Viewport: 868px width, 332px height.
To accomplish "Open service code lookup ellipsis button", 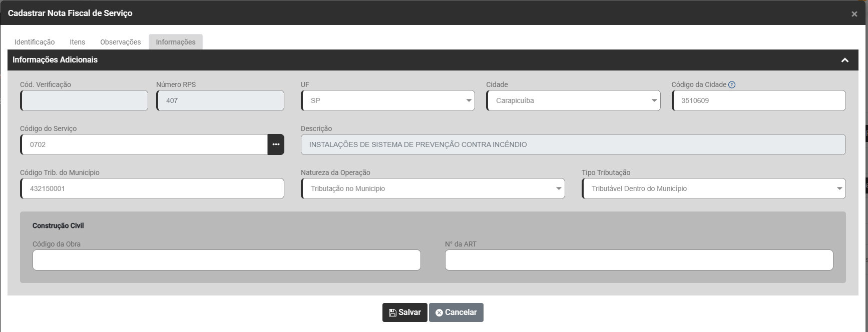I will tap(276, 144).
